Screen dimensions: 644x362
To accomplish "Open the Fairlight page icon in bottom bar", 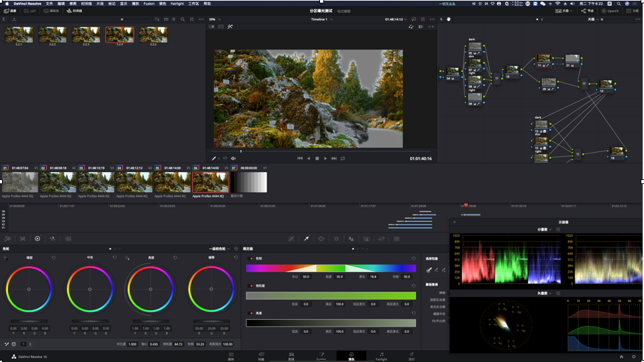I will (381, 355).
